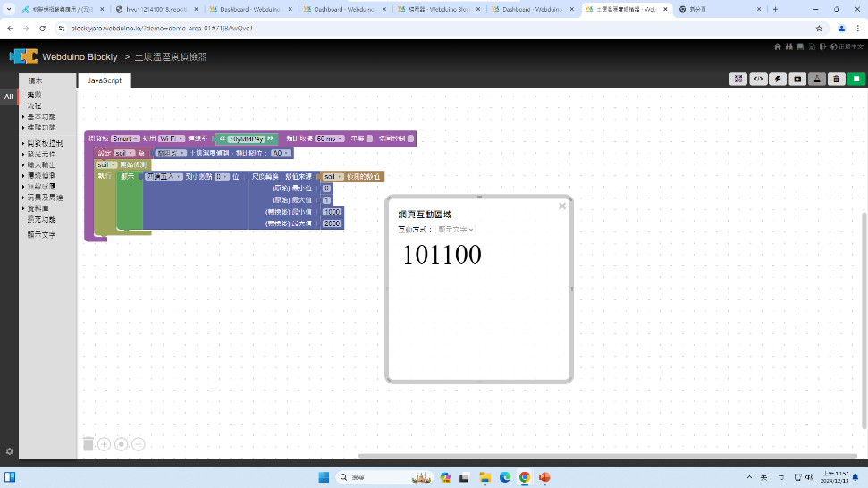The image size is (868, 488).
Task: Switch to the JavaScript tab
Action: click(104, 80)
